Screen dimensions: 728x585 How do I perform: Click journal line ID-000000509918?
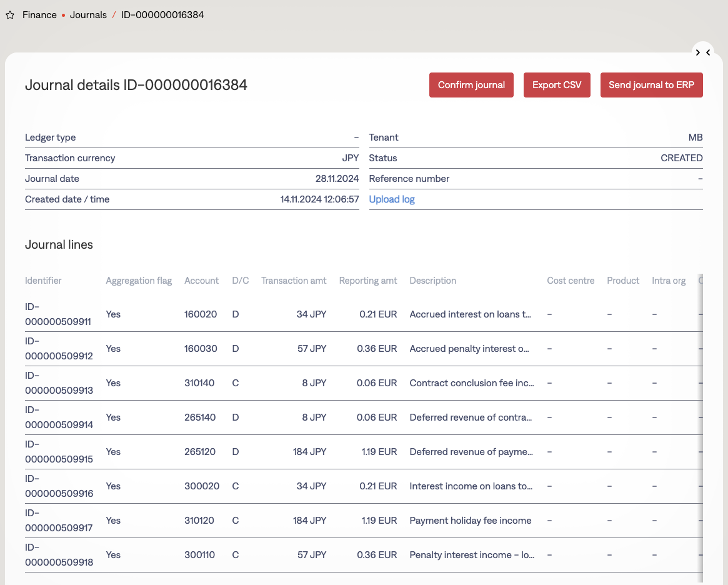(x=58, y=555)
